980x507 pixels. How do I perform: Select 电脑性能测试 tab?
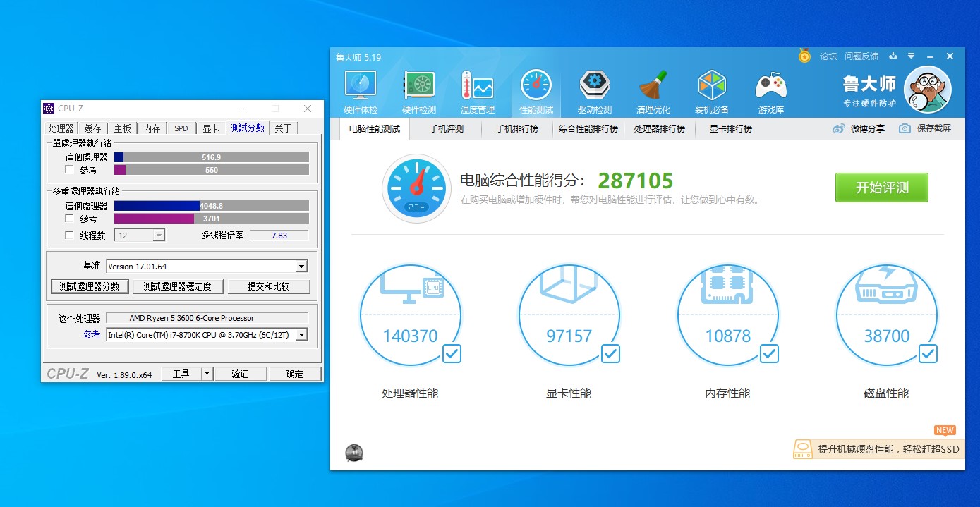375,129
